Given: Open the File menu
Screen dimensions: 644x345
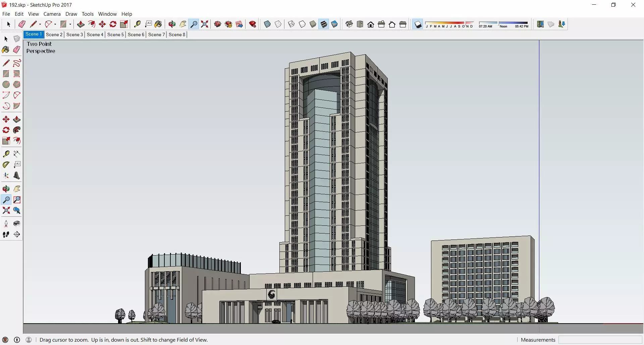Looking at the screenshot, I should coord(6,14).
